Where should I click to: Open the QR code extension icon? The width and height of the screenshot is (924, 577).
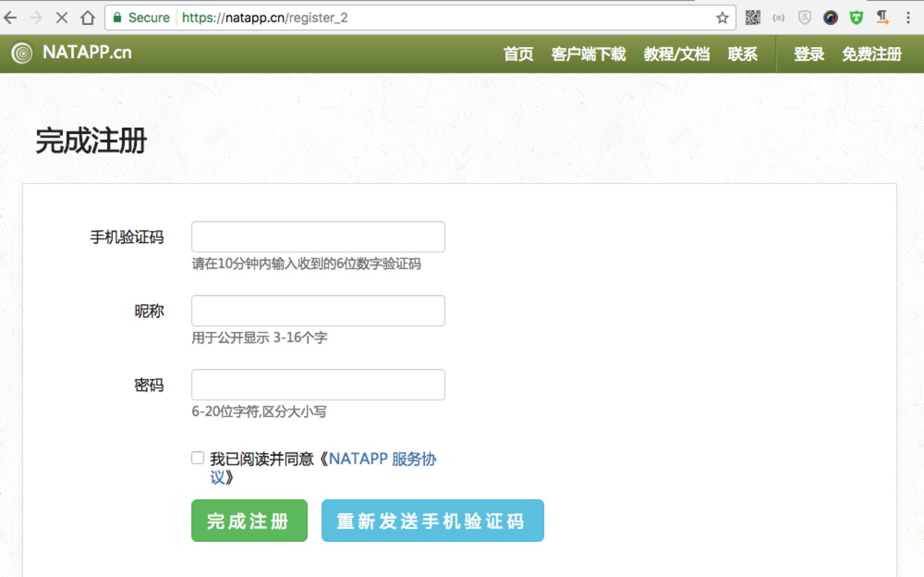[753, 18]
